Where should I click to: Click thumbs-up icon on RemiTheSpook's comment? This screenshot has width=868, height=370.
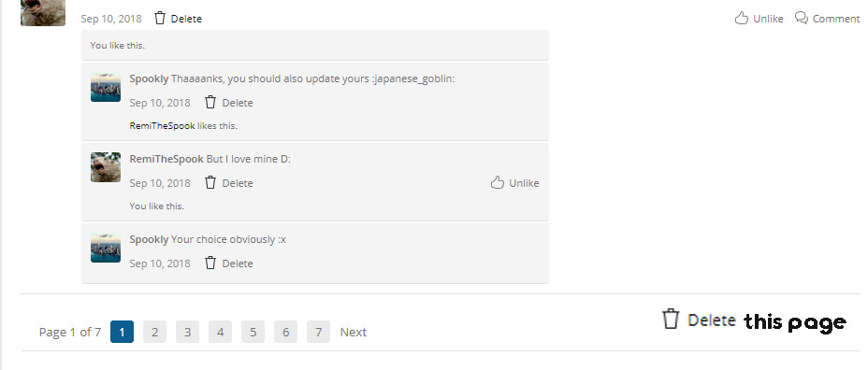pos(497,182)
